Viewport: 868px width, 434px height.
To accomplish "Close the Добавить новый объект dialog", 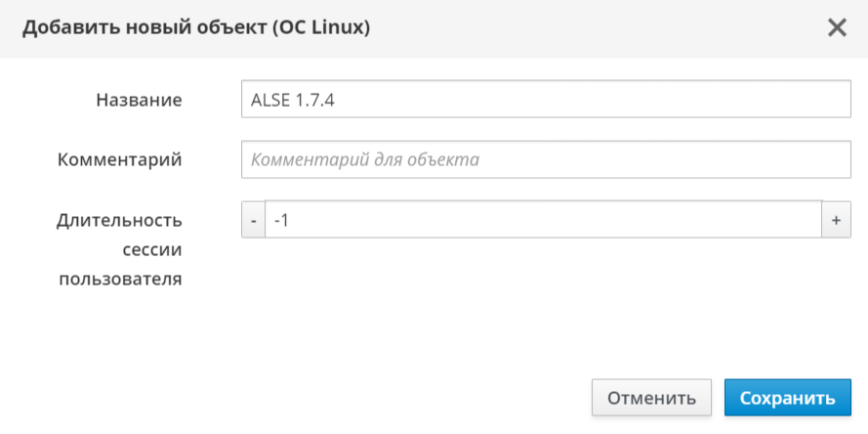I will click(x=837, y=27).
